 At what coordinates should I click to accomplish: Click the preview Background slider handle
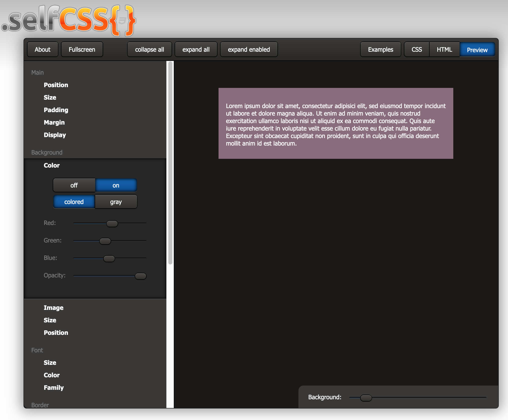pyautogui.click(x=366, y=398)
